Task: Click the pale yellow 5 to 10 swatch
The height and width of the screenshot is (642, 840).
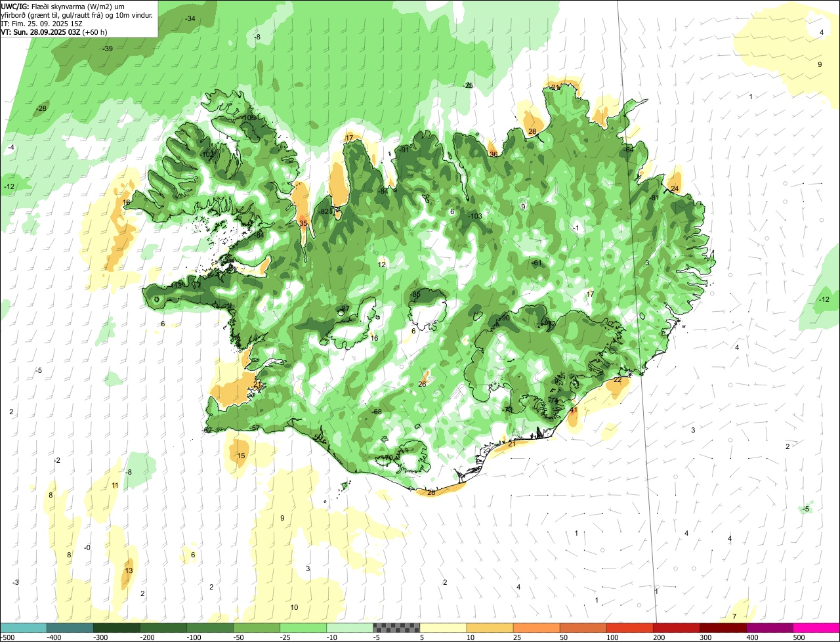Action: 443,628
